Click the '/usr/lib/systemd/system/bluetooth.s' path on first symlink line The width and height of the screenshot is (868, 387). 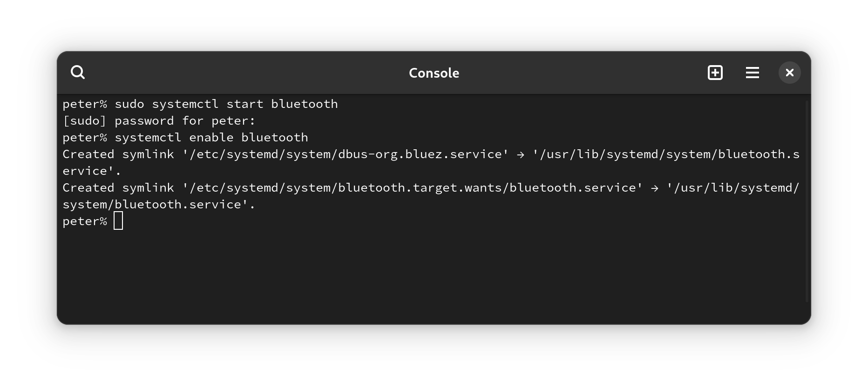[x=666, y=154]
